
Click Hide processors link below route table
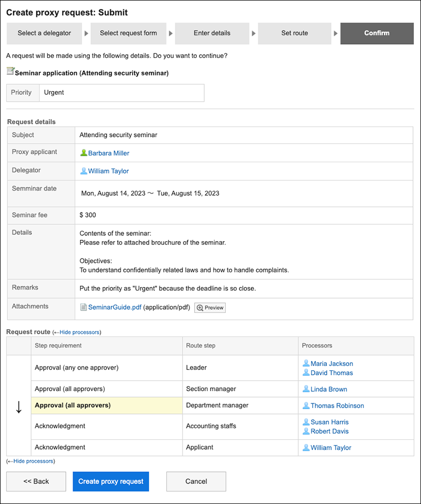(x=33, y=461)
